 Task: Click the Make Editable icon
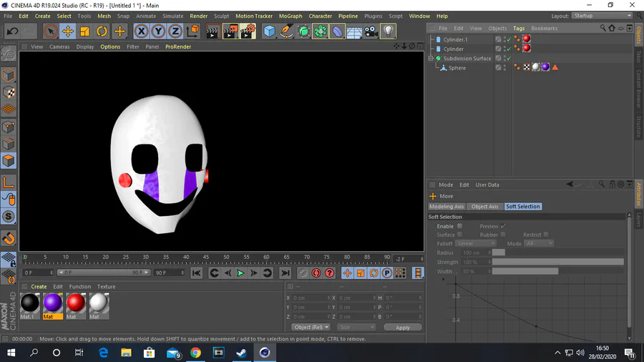[8, 54]
